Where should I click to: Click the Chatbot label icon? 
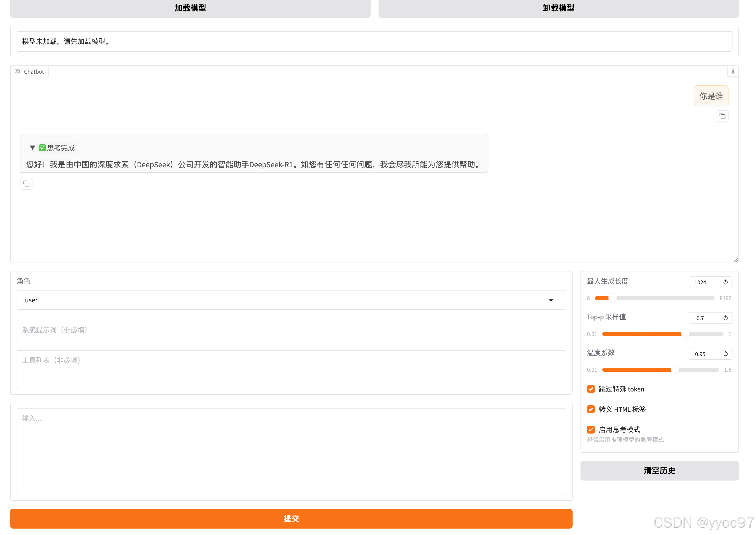coord(18,72)
